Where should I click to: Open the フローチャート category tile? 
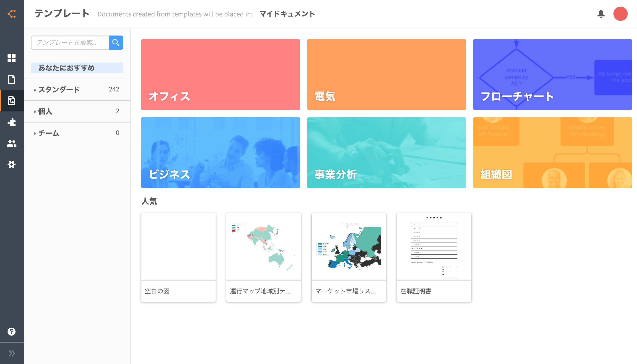click(552, 75)
